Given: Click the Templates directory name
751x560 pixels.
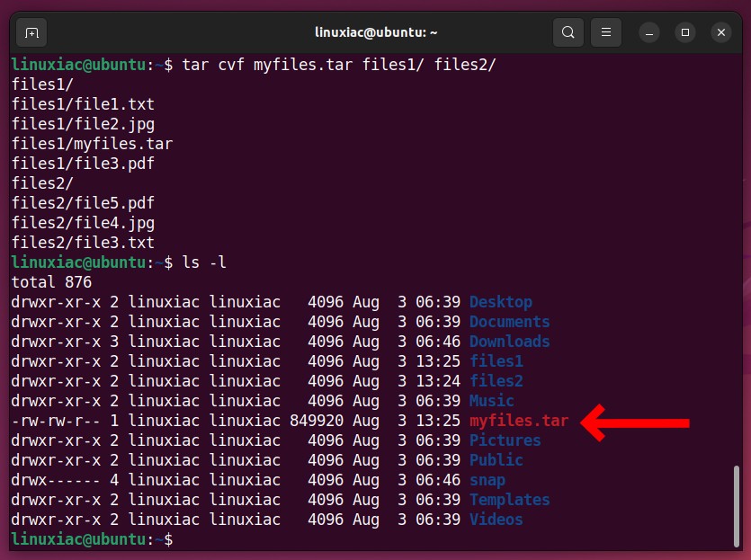Looking at the screenshot, I should tap(510, 500).
